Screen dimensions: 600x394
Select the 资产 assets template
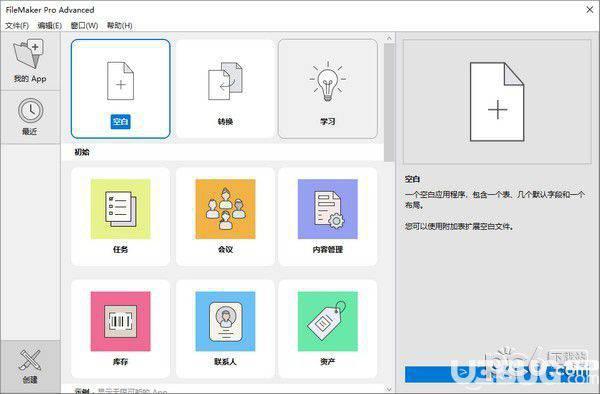[x=328, y=329]
